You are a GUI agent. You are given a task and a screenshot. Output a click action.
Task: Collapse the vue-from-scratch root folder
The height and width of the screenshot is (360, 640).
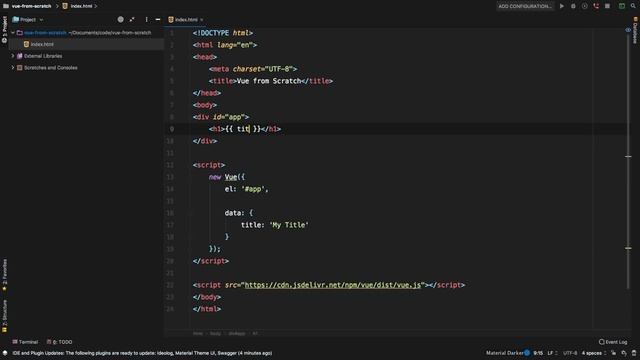click(x=13, y=32)
